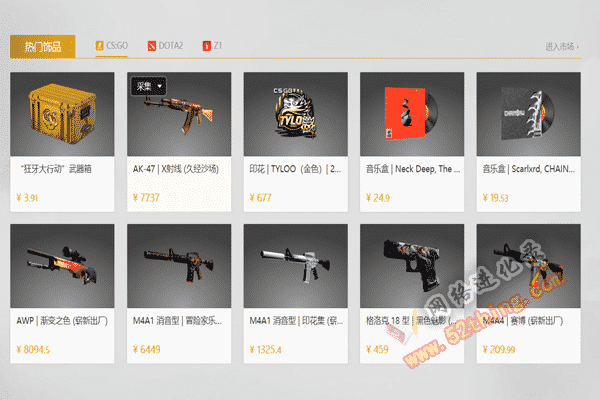Image resolution: width=600 pixels, height=400 pixels.
Task: View the Scarlxrd CHAIN music kit image
Action: click(x=528, y=114)
